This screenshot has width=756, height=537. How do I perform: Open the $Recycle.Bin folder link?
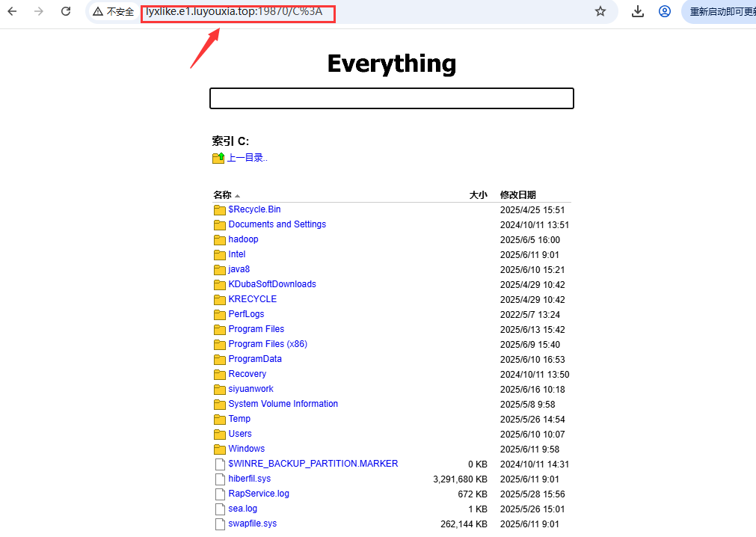coord(254,209)
